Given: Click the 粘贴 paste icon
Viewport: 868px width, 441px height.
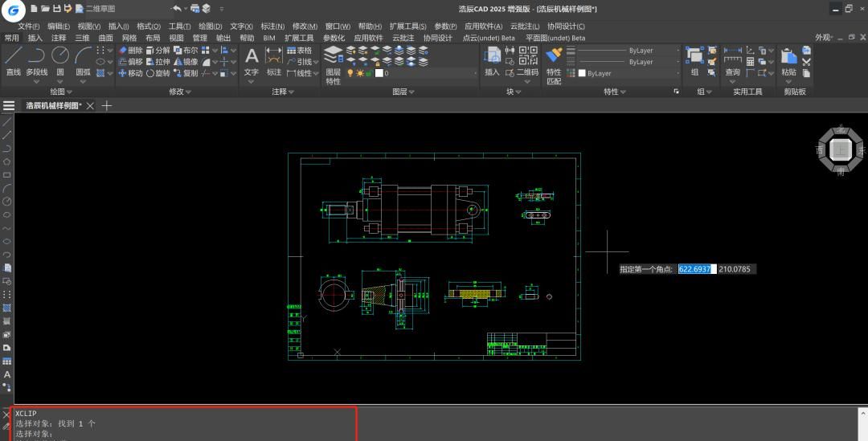Looking at the screenshot, I should pyautogui.click(x=788, y=56).
